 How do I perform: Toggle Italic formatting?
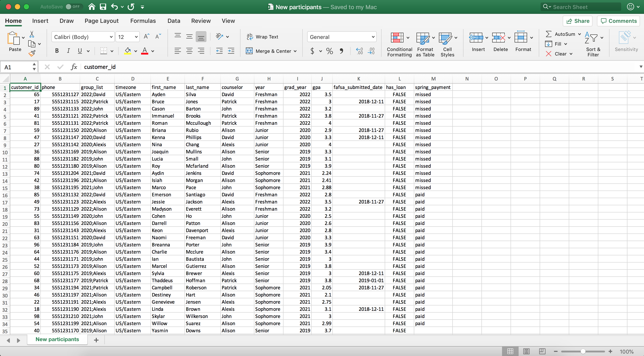pos(68,51)
